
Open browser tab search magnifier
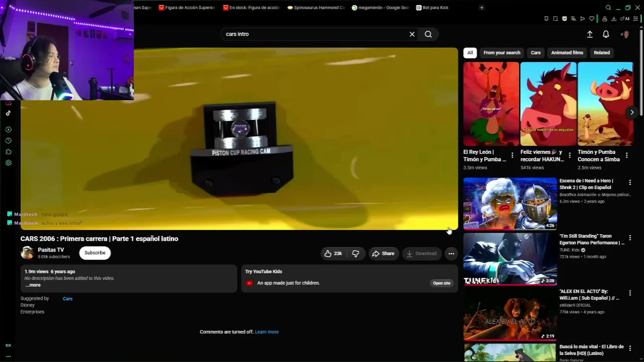pyautogui.click(x=608, y=8)
